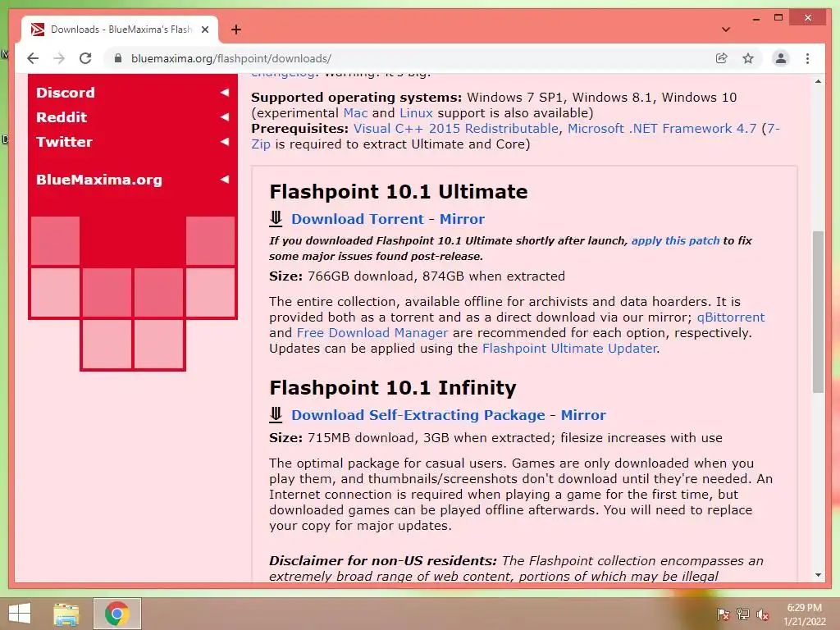Open the share page icon in address bar
The image size is (840, 630).
point(722,58)
